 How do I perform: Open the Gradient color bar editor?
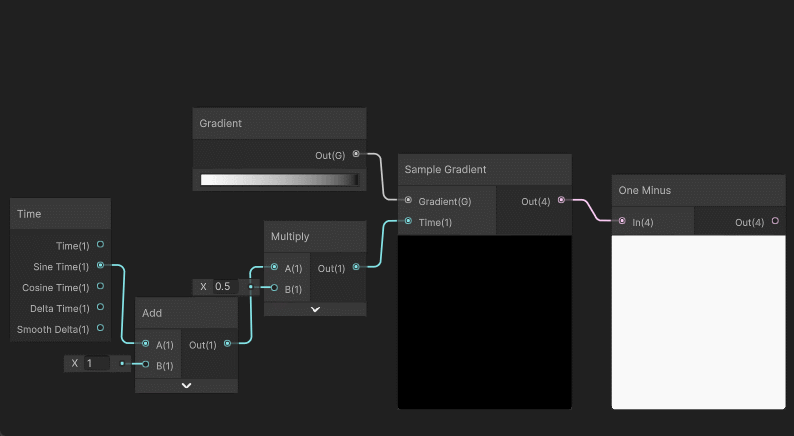(x=279, y=180)
